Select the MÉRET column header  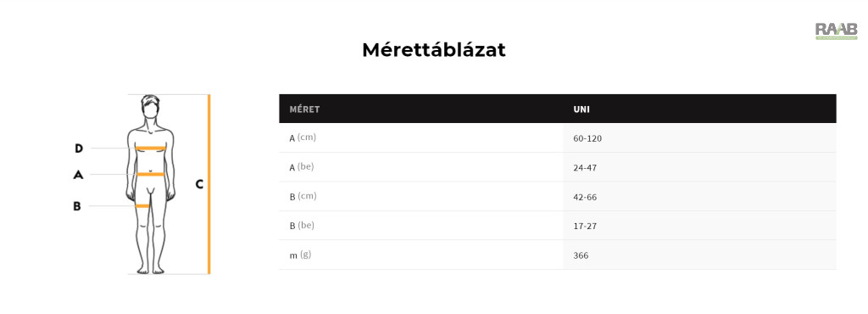pos(304,109)
